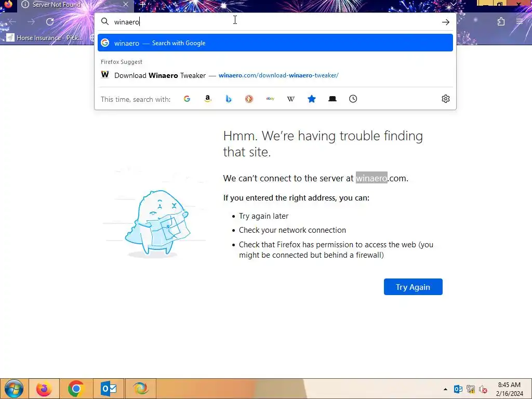Click the 'Try again later' bullet text
This screenshot has height=399, width=532.
tap(263, 216)
